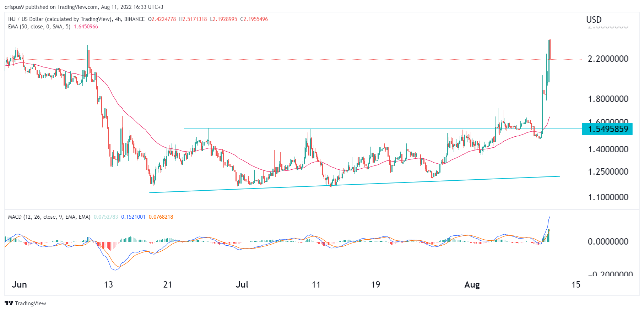Viewport: 644px width, 311px height.
Task: Click the 1.2500000 price axis label
Action: 608,171
